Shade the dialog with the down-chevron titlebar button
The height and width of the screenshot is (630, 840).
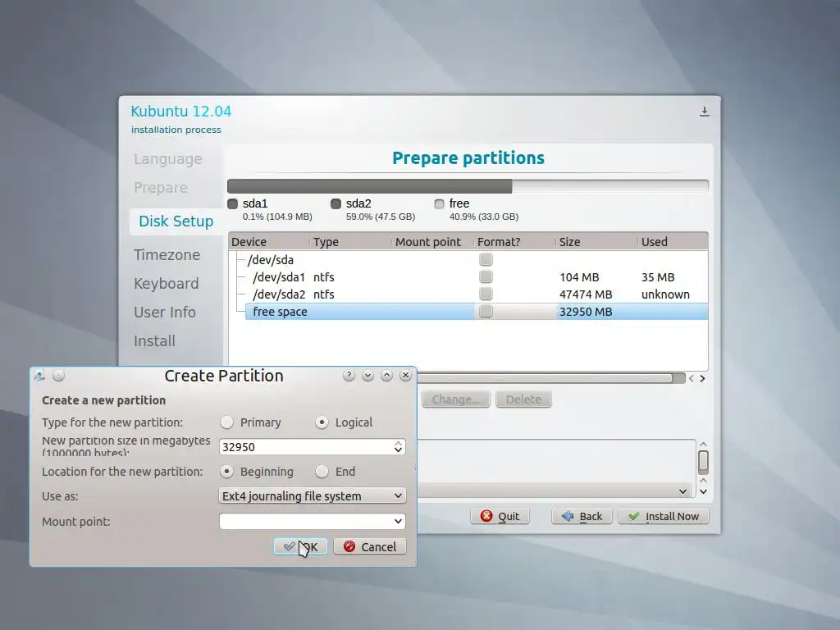(367, 376)
